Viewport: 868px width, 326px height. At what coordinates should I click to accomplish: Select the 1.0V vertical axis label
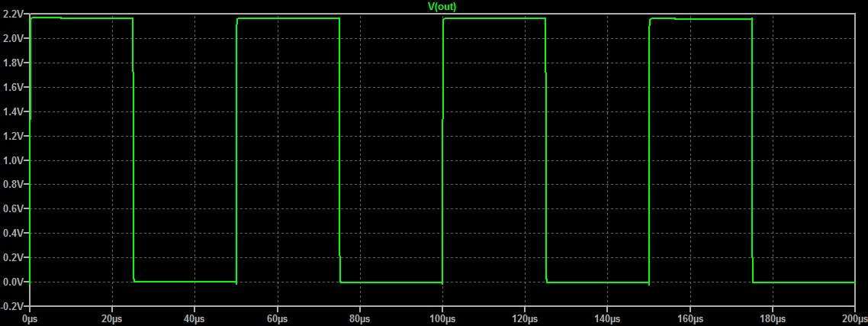coord(13,160)
